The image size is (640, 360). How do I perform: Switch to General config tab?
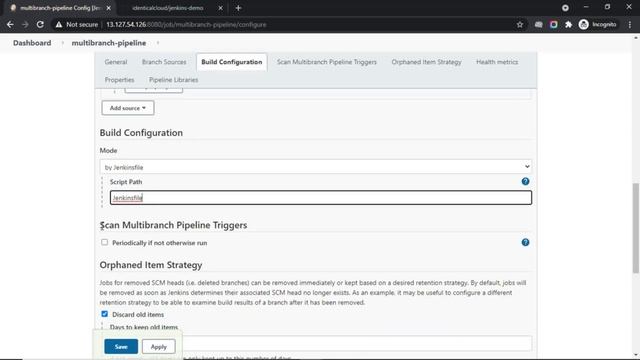click(x=116, y=62)
